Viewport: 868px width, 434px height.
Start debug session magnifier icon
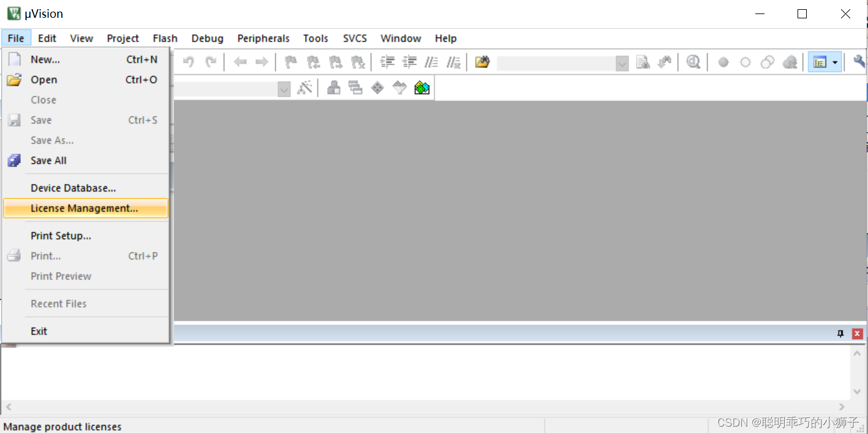pos(693,62)
